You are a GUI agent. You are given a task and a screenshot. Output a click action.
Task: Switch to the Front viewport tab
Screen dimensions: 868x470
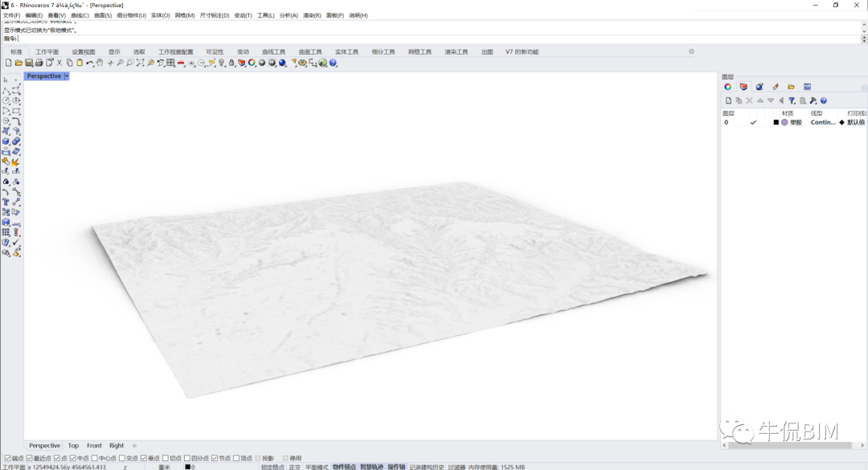point(94,446)
